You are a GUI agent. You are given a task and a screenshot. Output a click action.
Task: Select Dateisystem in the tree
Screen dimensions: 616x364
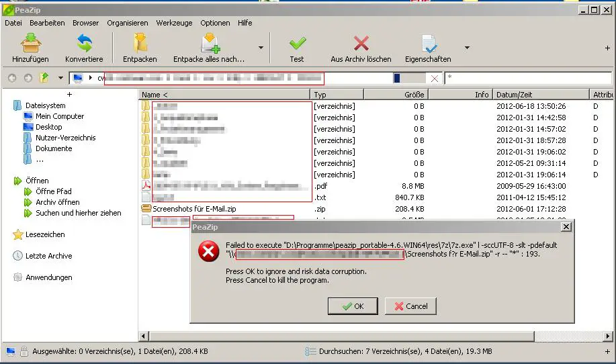coord(46,105)
